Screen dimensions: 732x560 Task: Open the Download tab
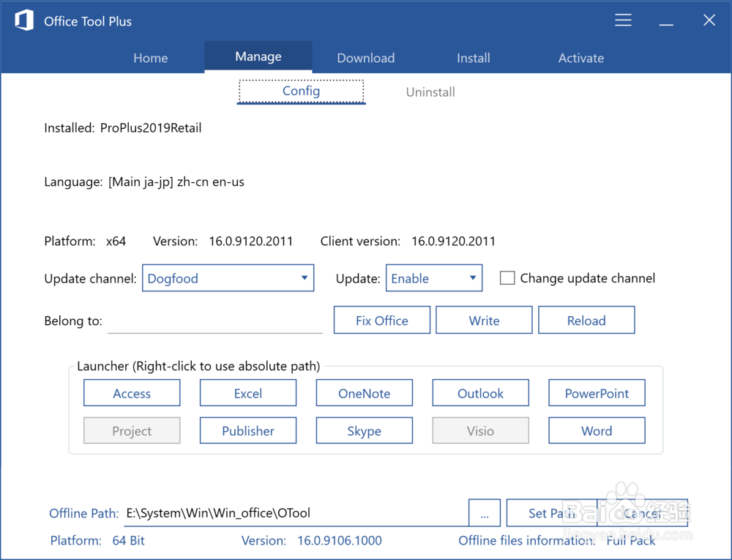pyautogui.click(x=365, y=58)
